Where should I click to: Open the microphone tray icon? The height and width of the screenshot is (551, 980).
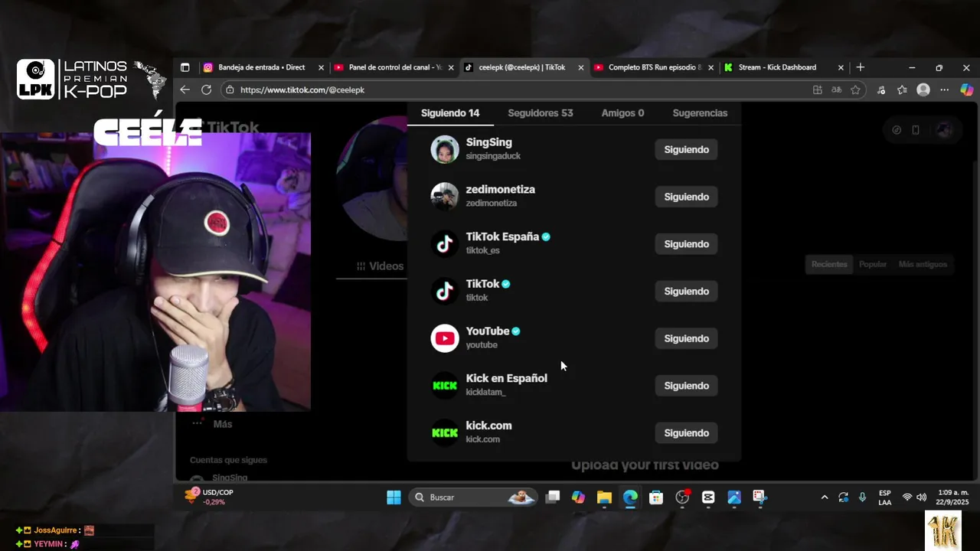click(x=863, y=497)
